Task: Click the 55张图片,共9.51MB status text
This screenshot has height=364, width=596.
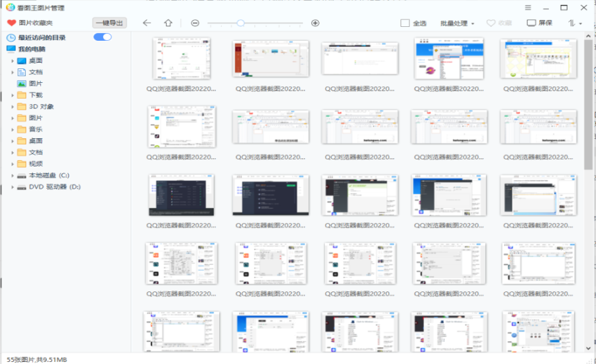Action: pos(37,359)
